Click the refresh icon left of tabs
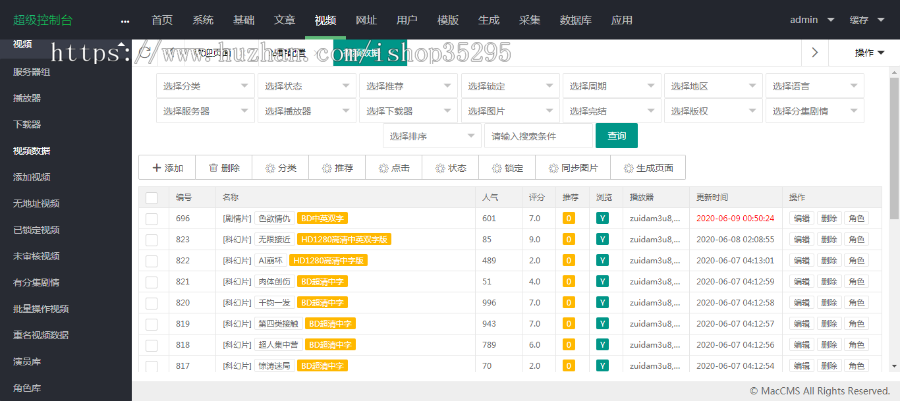The width and height of the screenshot is (900, 401). [147, 52]
